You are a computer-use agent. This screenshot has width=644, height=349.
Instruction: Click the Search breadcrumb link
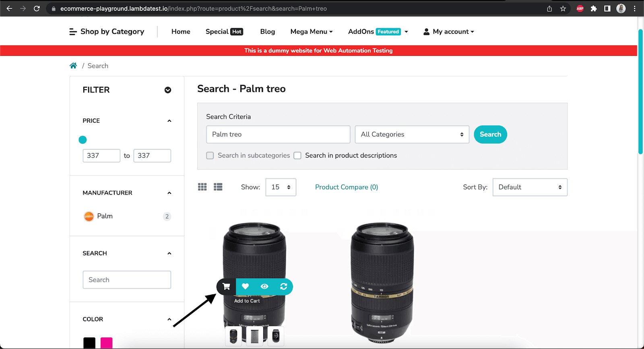(x=98, y=66)
